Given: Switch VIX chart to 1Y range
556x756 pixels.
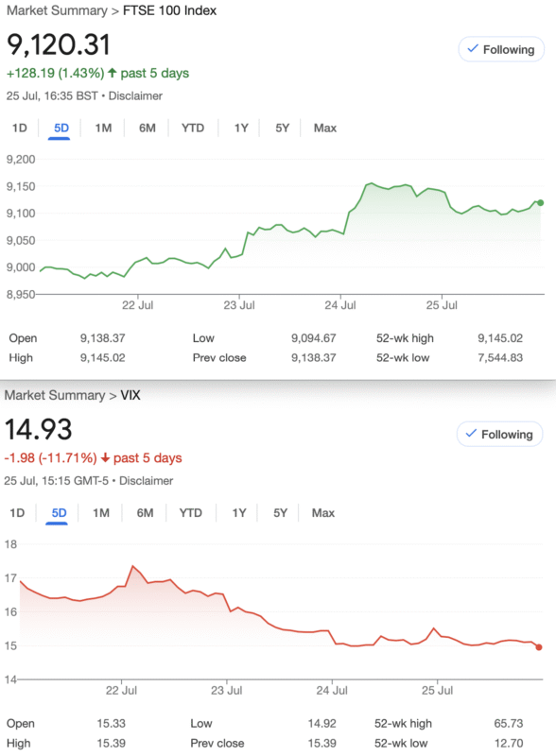Looking at the screenshot, I should (239, 512).
